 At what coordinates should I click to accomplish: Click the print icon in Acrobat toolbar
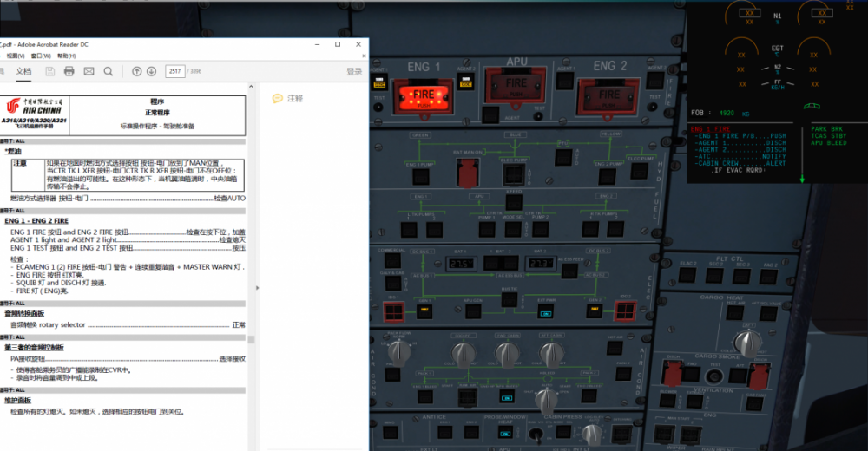[69, 71]
